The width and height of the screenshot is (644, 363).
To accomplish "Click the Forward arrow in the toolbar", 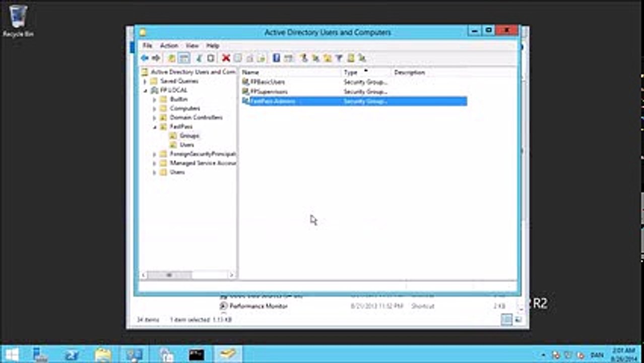I will (156, 58).
